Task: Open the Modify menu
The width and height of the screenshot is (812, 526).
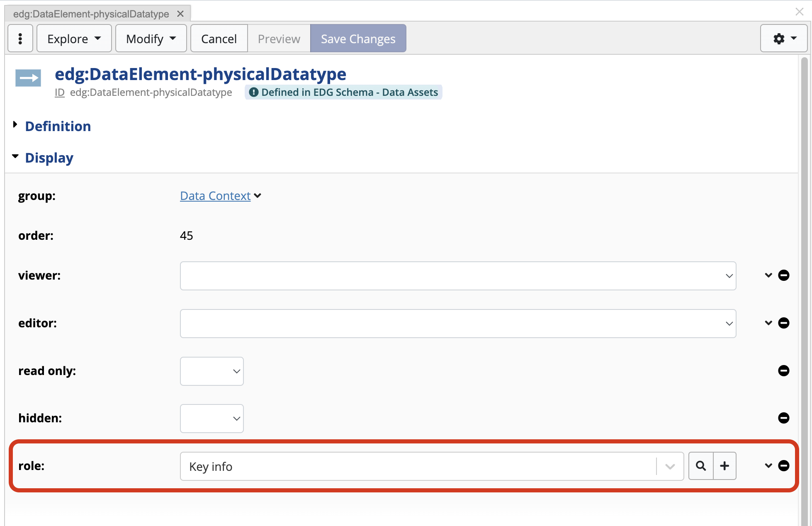Action: pos(151,38)
